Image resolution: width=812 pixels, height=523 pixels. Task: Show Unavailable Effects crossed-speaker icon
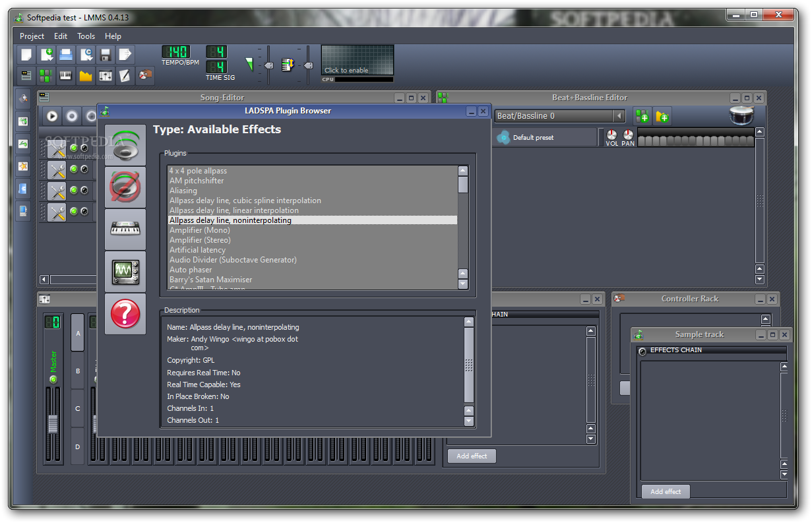(x=125, y=187)
